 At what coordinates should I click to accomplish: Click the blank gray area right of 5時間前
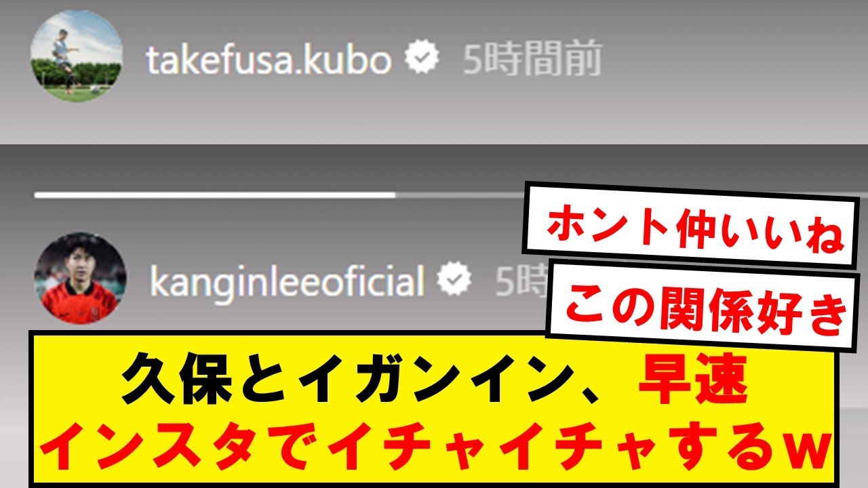[736, 61]
